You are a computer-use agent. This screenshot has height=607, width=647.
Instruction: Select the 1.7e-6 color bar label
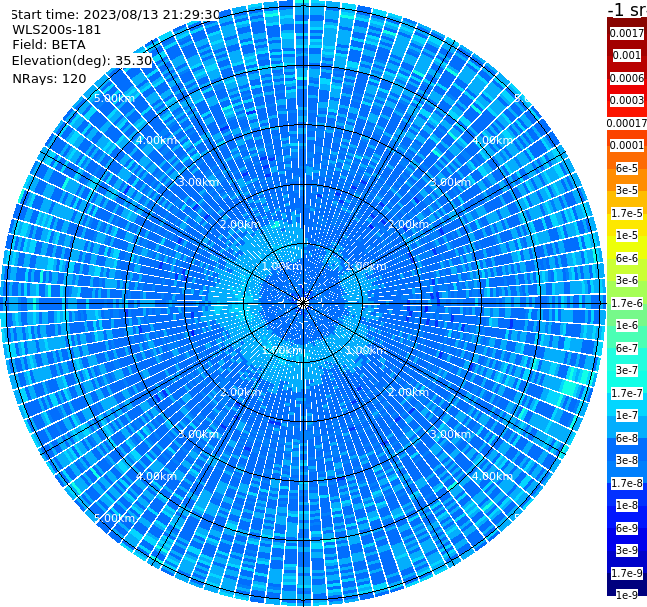(x=627, y=303)
